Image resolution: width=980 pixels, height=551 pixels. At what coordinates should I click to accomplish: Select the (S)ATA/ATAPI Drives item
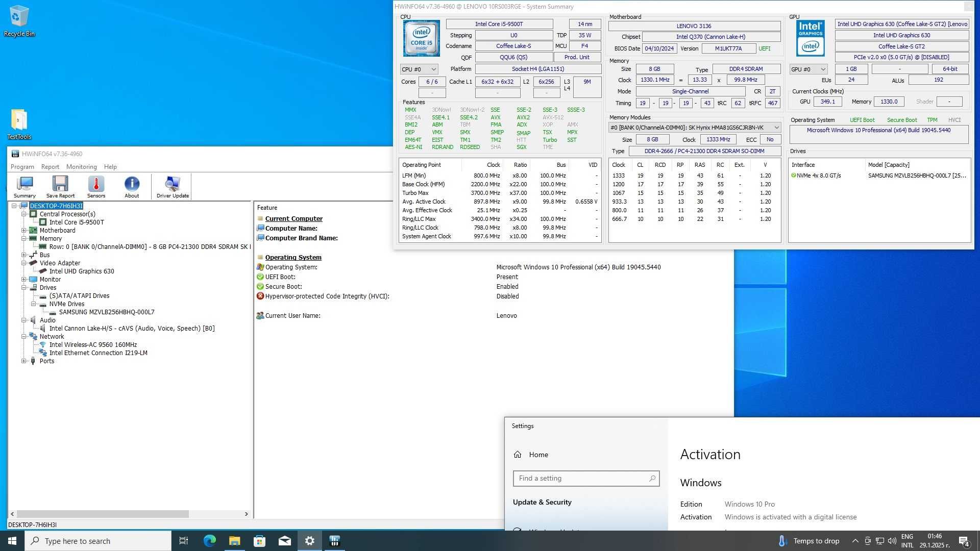point(79,296)
